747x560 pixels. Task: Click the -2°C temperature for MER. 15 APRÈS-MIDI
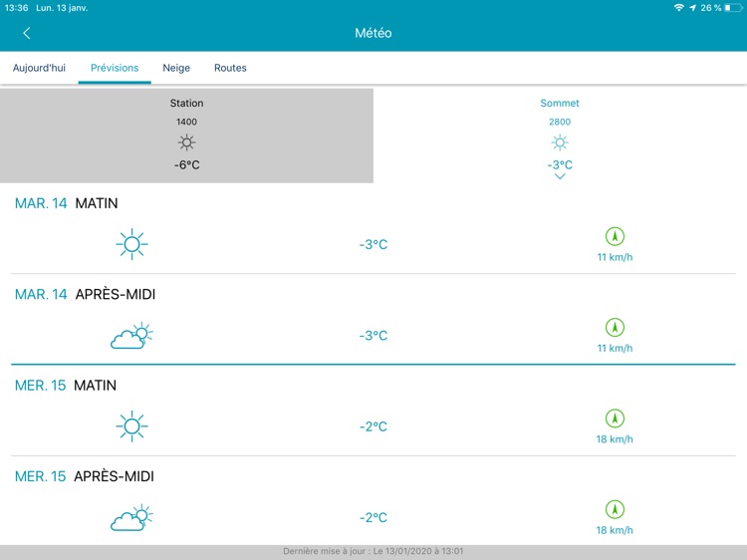(x=373, y=517)
